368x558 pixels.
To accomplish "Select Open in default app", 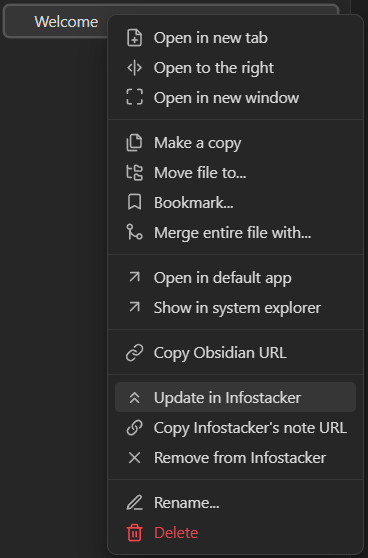I will point(235,277).
